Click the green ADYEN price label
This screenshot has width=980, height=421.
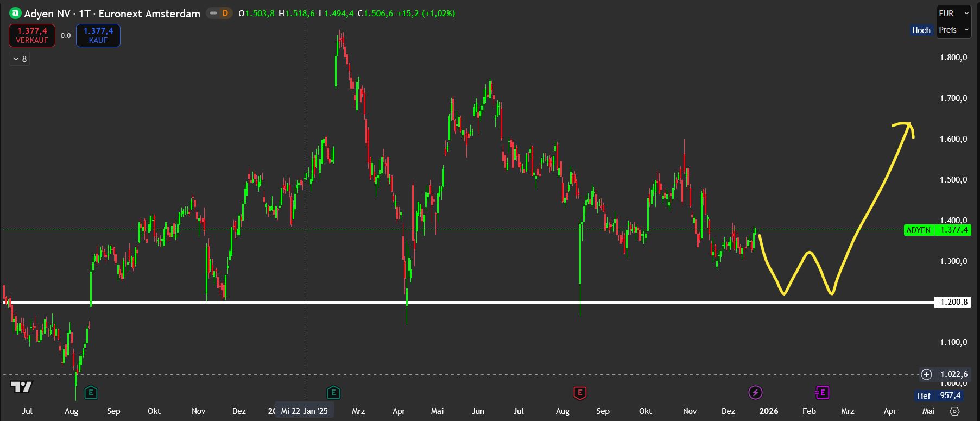click(918, 230)
